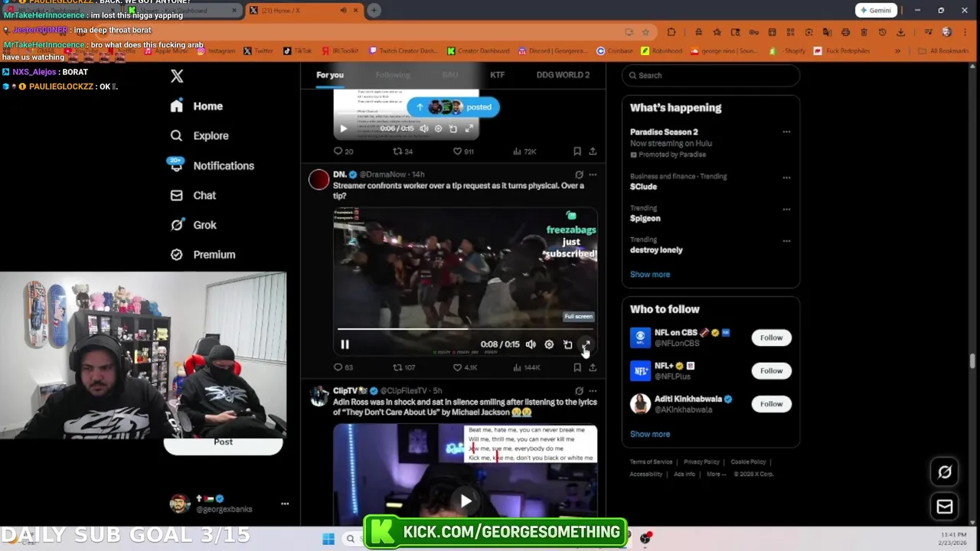Switch to the For you tab
The image size is (980, 551).
(330, 75)
